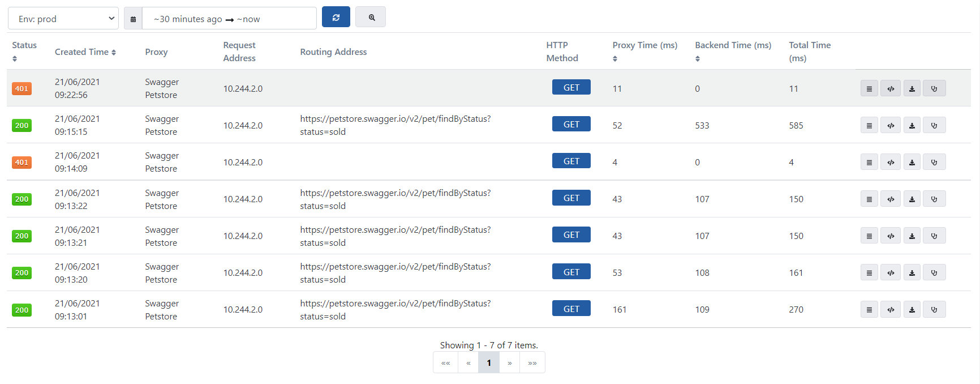
Task: Sort the table by Status column
Action: pyautogui.click(x=24, y=52)
